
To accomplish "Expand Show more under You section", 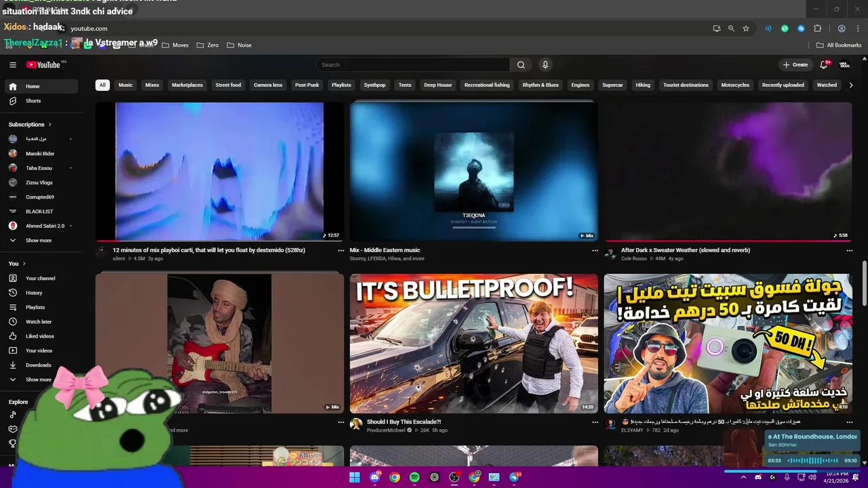I will (39, 380).
